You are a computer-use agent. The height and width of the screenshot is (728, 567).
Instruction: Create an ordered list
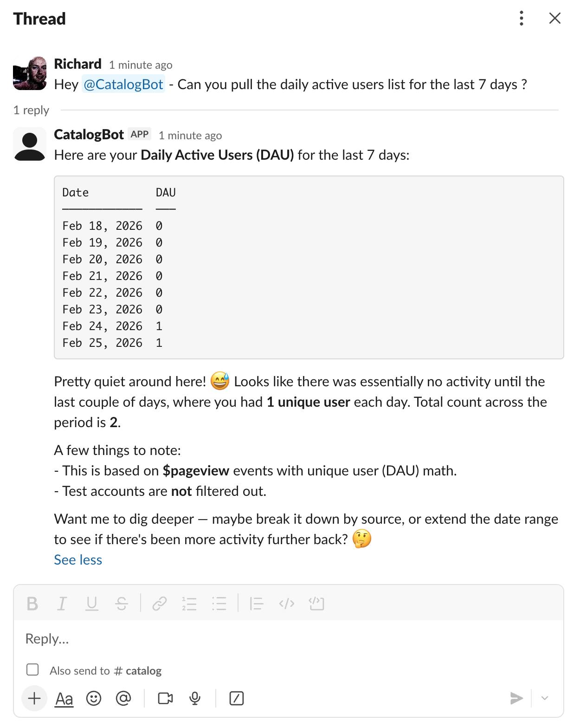[x=190, y=604]
